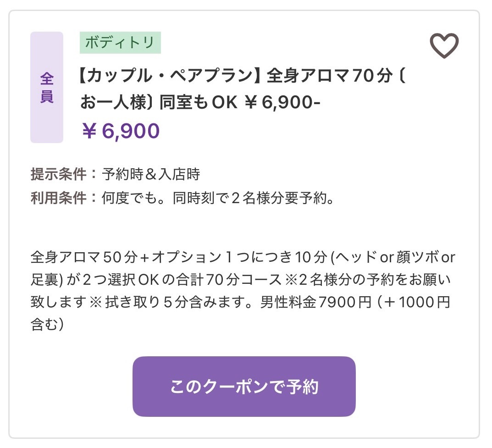Tap the green ボディトリ category tag
Image resolution: width=492 pixels, height=448 pixels.
[x=120, y=42]
